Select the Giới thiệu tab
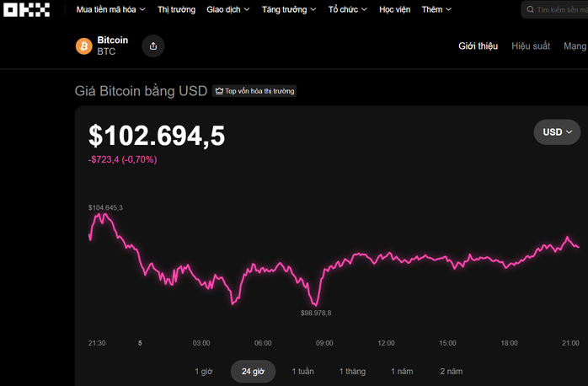Image resolution: width=588 pixels, height=386 pixels. click(478, 46)
